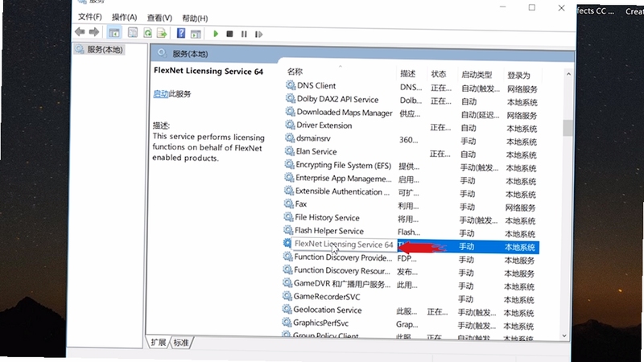Switch to the 标准 tab
The height and width of the screenshot is (362, 644).
[x=181, y=343]
